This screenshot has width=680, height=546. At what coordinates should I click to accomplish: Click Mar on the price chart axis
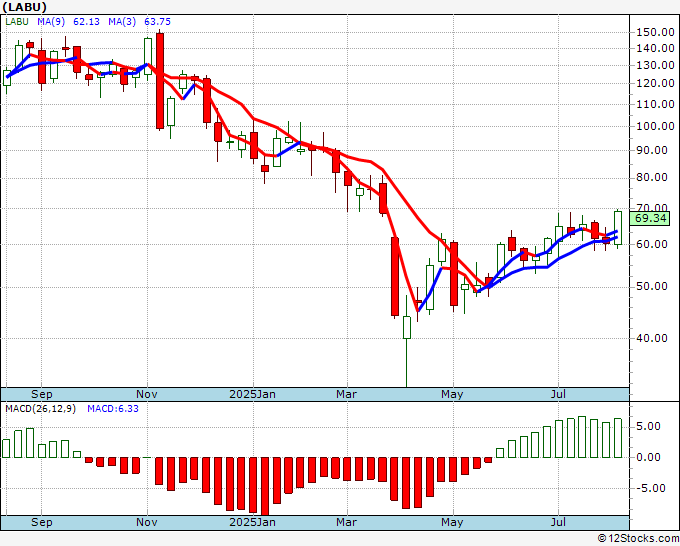[x=347, y=394]
